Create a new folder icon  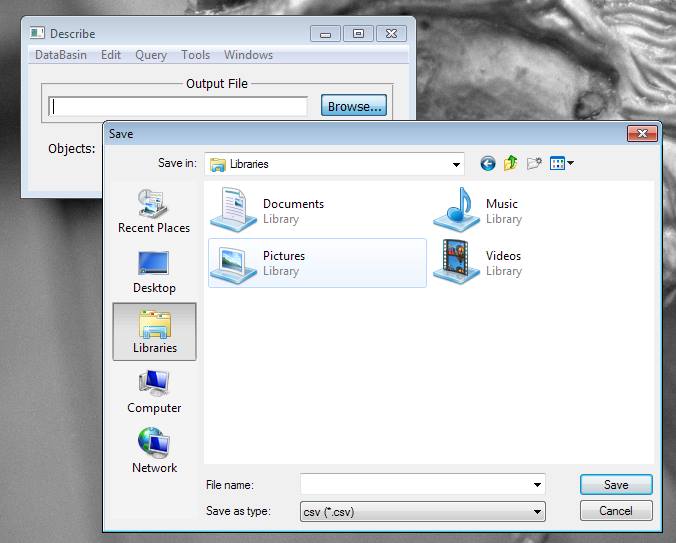pos(535,164)
